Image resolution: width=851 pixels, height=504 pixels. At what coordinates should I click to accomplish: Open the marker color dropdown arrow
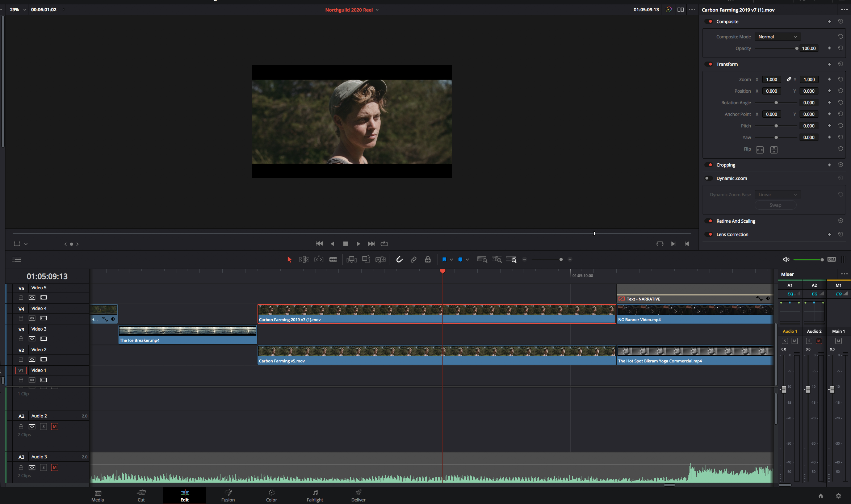(x=467, y=260)
